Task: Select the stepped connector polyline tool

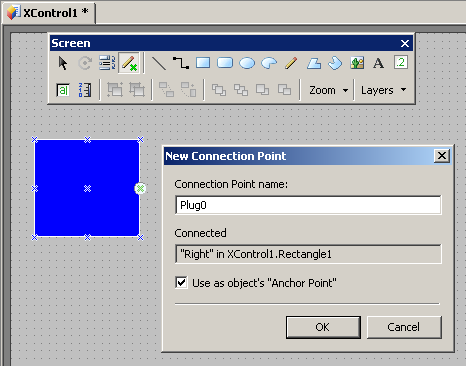Action: coord(181,63)
